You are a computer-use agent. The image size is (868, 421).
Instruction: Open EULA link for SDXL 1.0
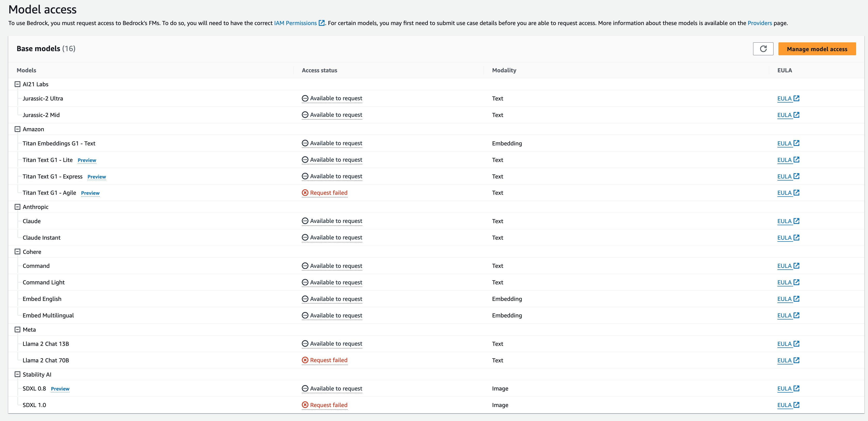tap(788, 405)
